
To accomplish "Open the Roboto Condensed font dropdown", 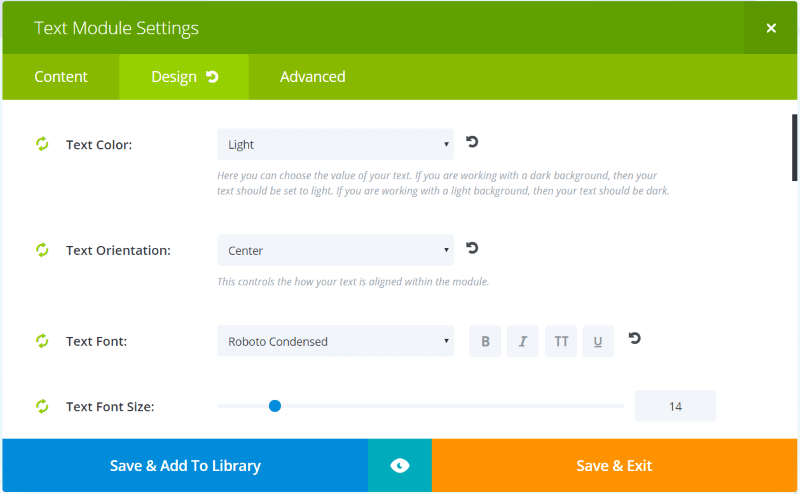I will click(336, 341).
